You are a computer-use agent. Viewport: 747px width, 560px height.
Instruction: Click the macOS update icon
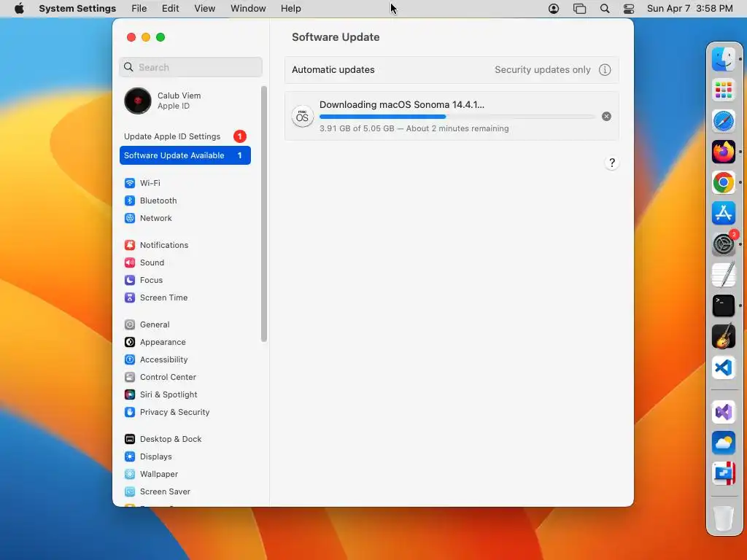click(x=302, y=117)
